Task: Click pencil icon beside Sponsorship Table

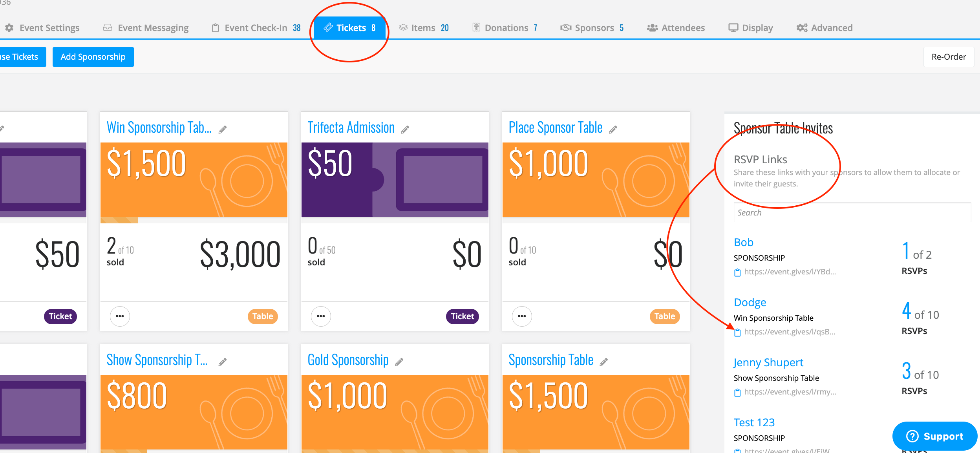Action: (604, 362)
